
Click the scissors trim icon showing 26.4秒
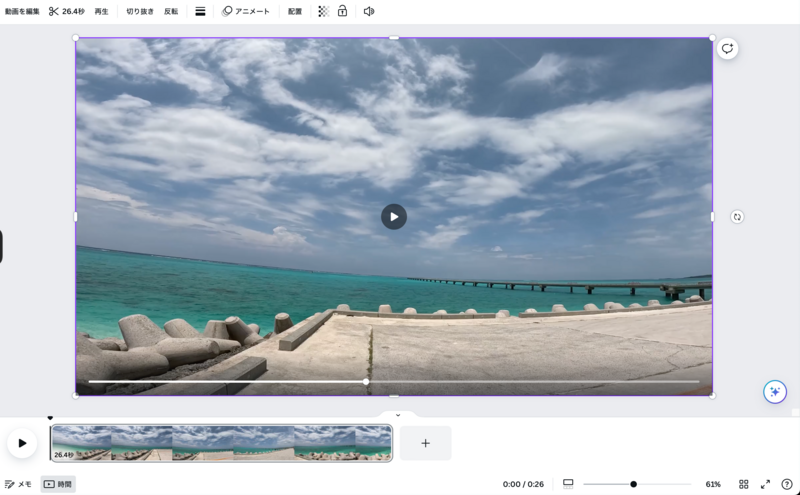pos(67,11)
